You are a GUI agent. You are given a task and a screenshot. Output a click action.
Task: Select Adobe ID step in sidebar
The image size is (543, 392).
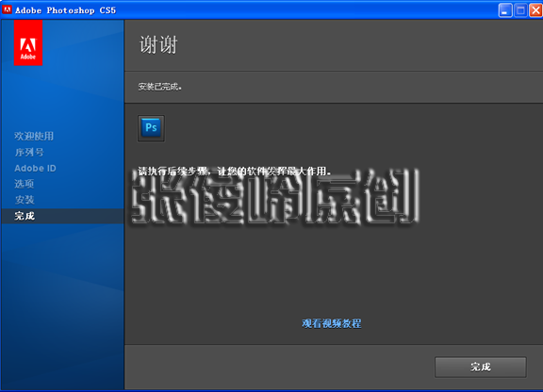click(x=35, y=169)
